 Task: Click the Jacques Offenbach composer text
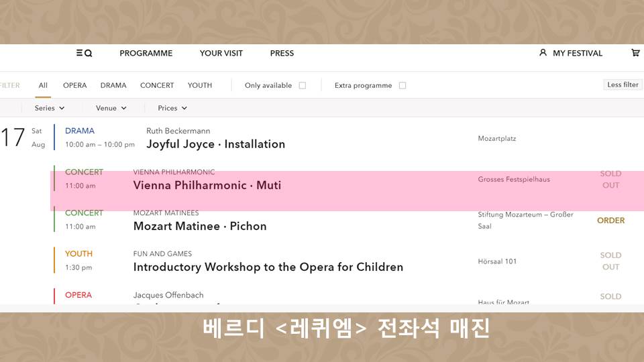[168, 295]
